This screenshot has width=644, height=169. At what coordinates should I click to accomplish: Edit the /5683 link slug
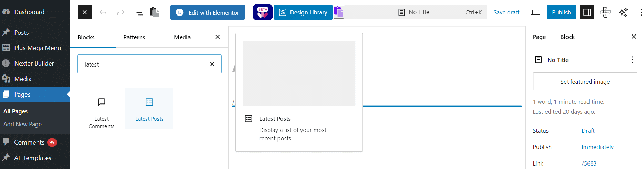589,163
